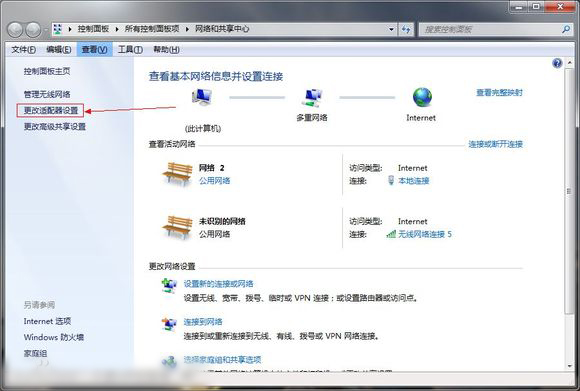
Task: Click the refresh icon beside address bar
Action: point(406,29)
